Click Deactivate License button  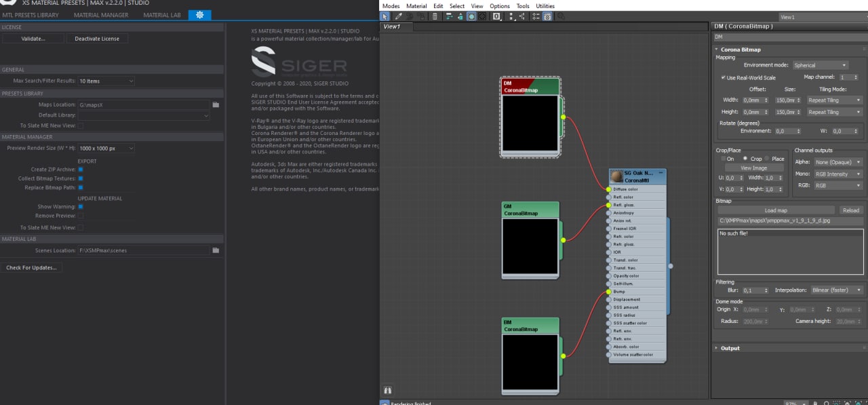click(97, 39)
